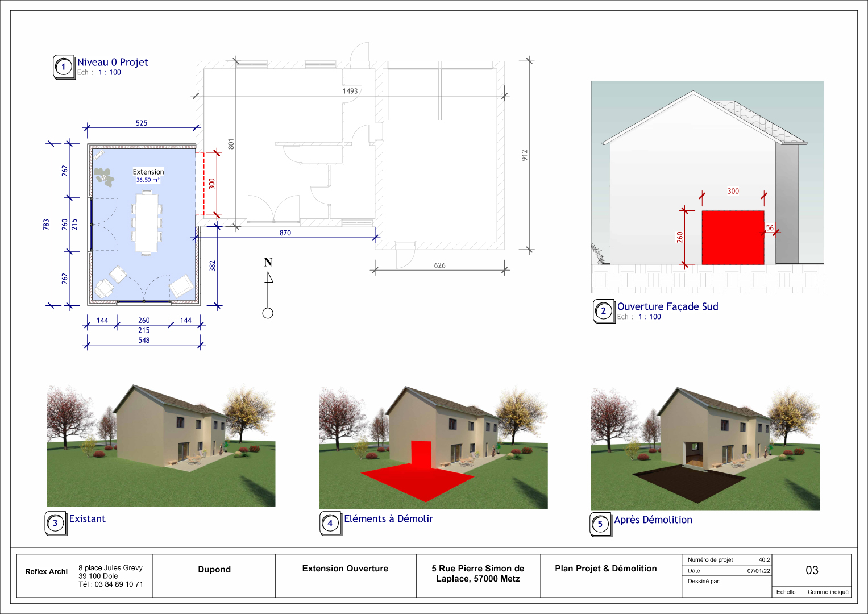Click the 870 dimension value on the plan
Screen dimensions: 868x614
click(285, 233)
